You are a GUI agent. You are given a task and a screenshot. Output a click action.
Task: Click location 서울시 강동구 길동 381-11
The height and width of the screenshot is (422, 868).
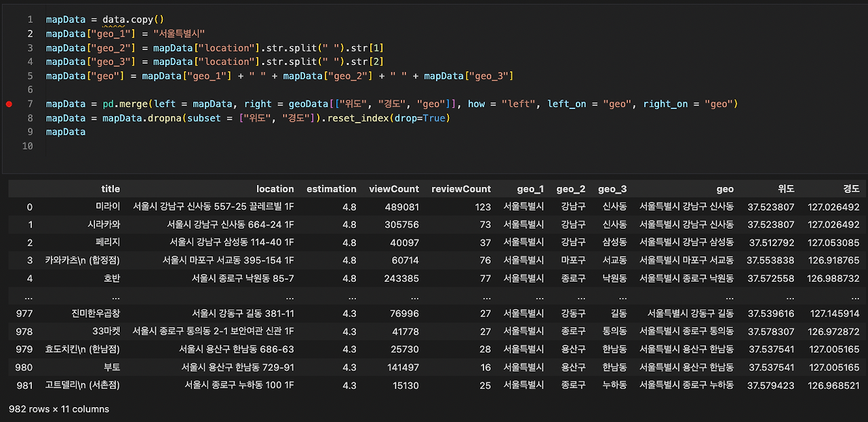point(243,314)
